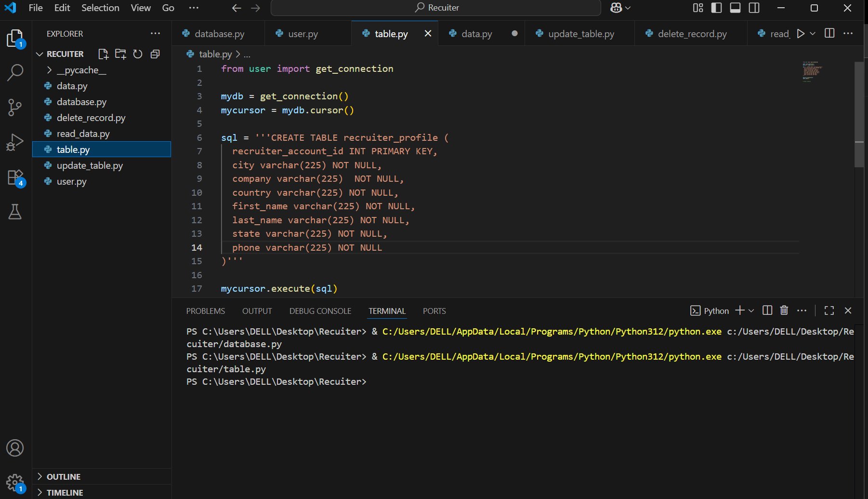Viewport: 868px width, 499px height.
Task: Open the Source Control view
Action: [x=15, y=108]
